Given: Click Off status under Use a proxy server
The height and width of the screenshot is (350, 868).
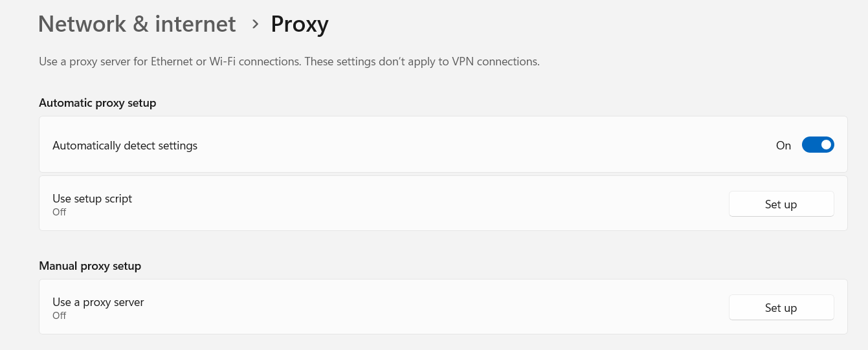Looking at the screenshot, I should click(x=60, y=315).
